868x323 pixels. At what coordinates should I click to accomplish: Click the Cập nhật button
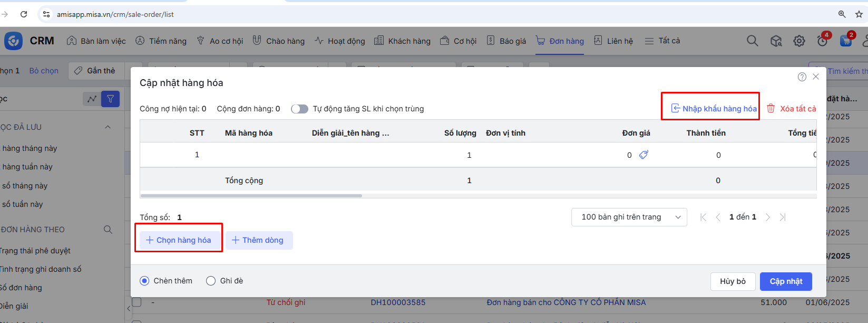point(785,281)
